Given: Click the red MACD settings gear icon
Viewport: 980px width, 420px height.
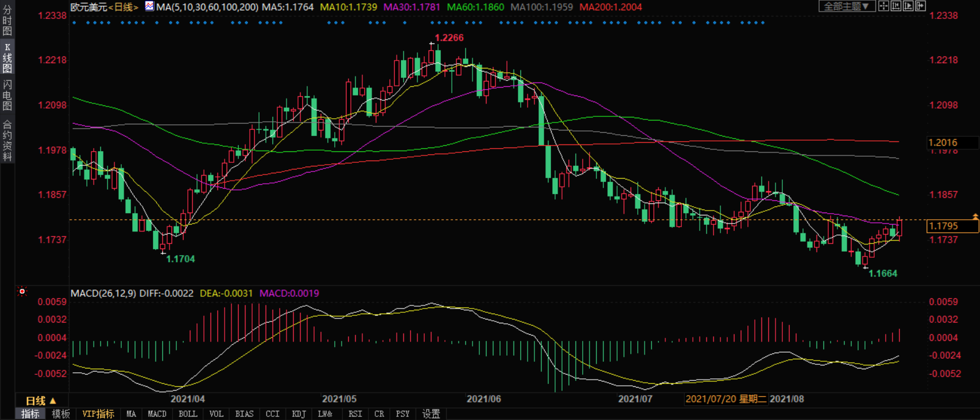Looking at the screenshot, I should pyautogui.click(x=22, y=291).
